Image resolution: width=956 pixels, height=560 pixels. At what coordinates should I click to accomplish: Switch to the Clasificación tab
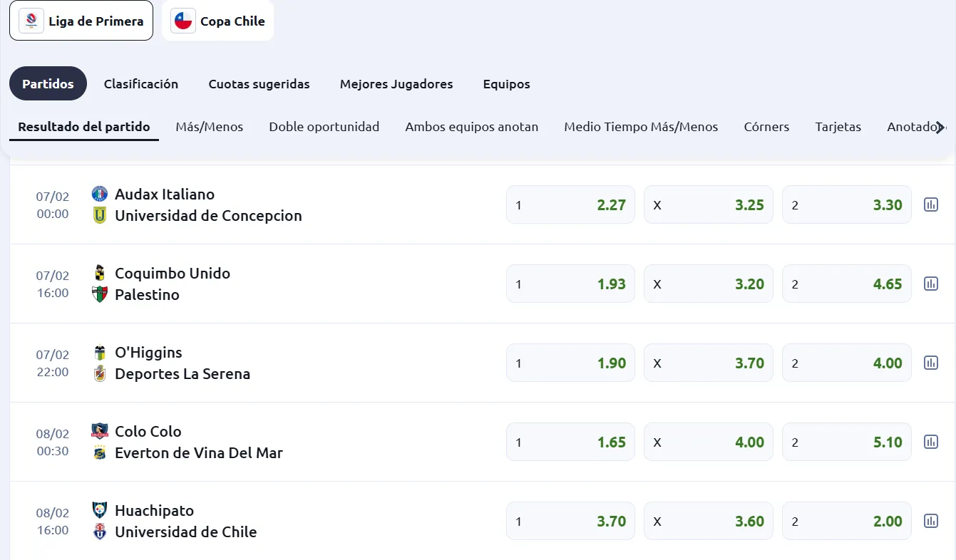click(x=141, y=84)
